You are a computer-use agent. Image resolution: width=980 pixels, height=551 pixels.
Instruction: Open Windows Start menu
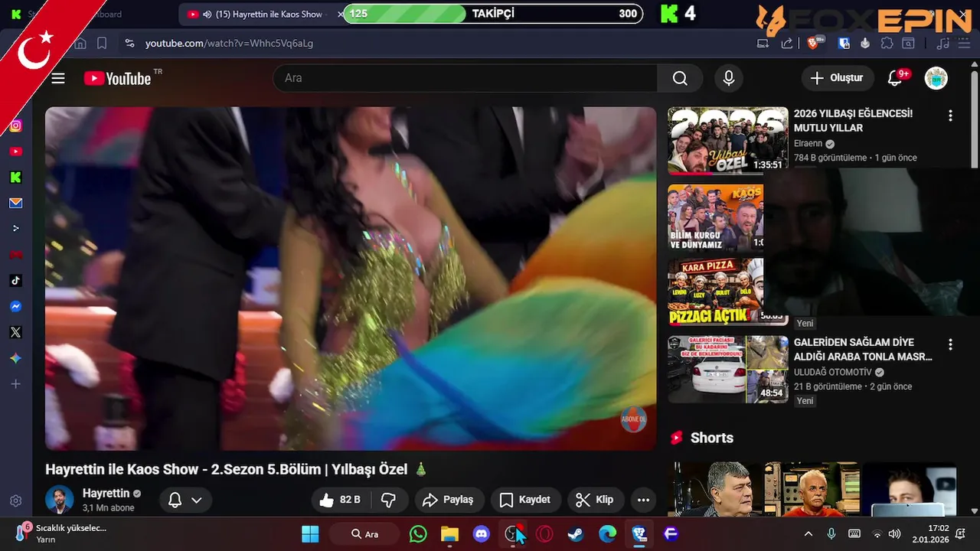[310, 533]
